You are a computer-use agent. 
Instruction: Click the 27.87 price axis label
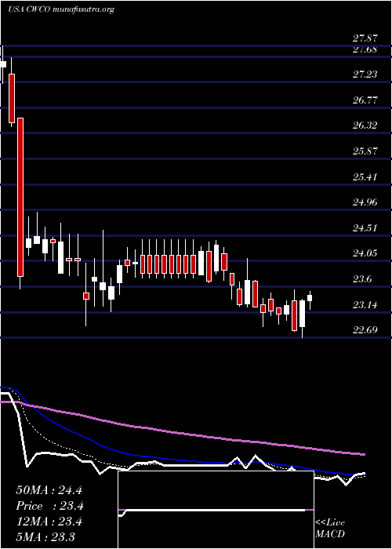pos(365,38)
